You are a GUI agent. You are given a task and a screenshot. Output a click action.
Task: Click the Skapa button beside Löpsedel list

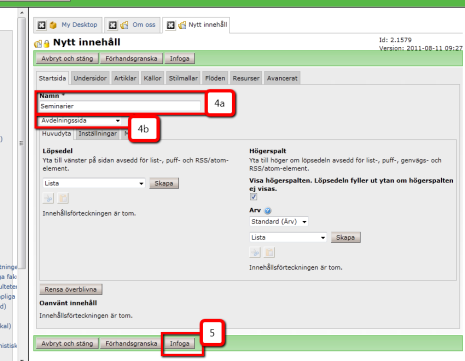tap(164, 183)
